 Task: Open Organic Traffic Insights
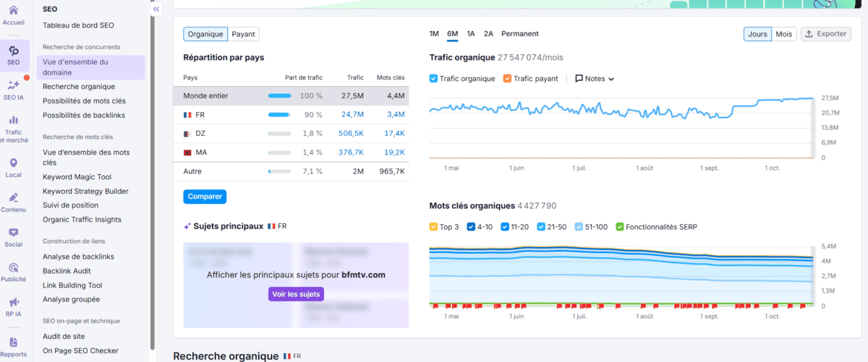click(82, 220)
